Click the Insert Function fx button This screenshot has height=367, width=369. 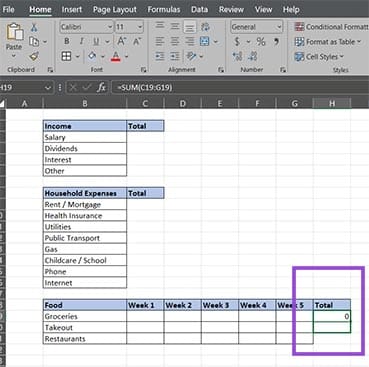(101, 88)
